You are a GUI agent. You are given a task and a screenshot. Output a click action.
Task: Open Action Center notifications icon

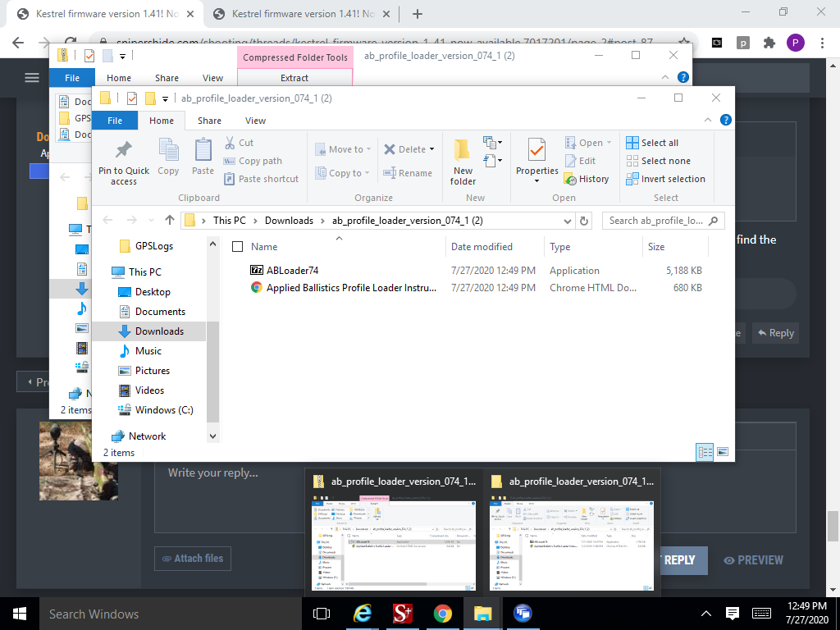point(733,614)
